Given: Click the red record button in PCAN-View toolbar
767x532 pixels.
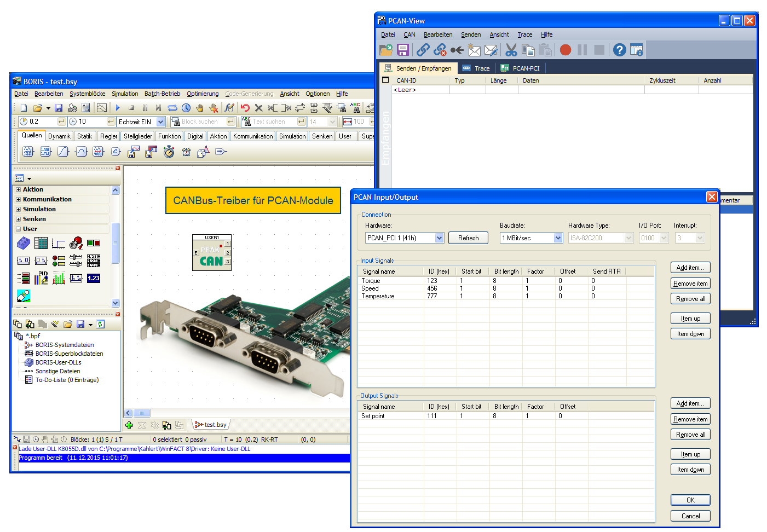Looking at the screenshot, I should (x=566, y=50).
